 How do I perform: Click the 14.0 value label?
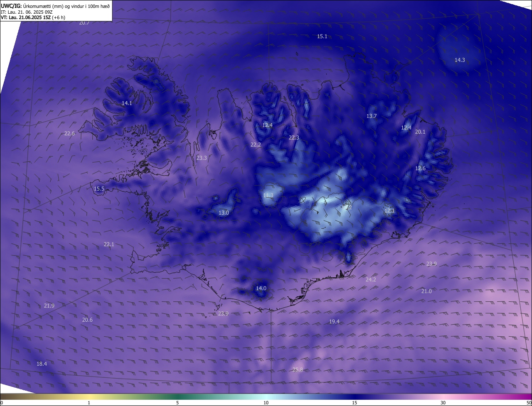point(261,289)
